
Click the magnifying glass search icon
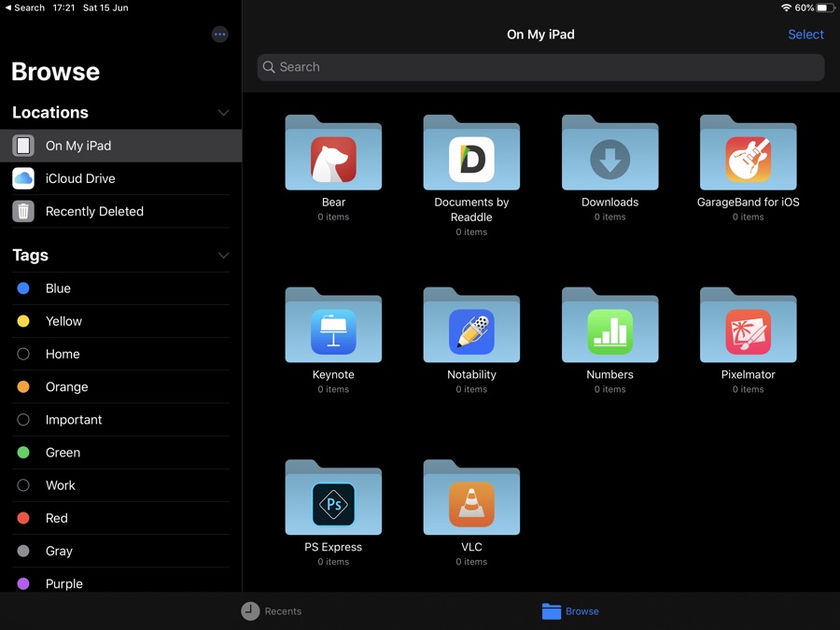point(269,67)
